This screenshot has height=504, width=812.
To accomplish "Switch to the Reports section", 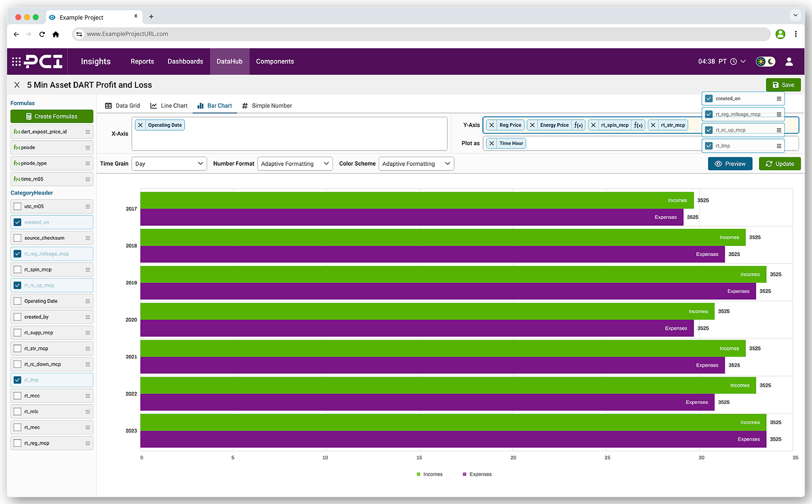I will coord(142,61).
